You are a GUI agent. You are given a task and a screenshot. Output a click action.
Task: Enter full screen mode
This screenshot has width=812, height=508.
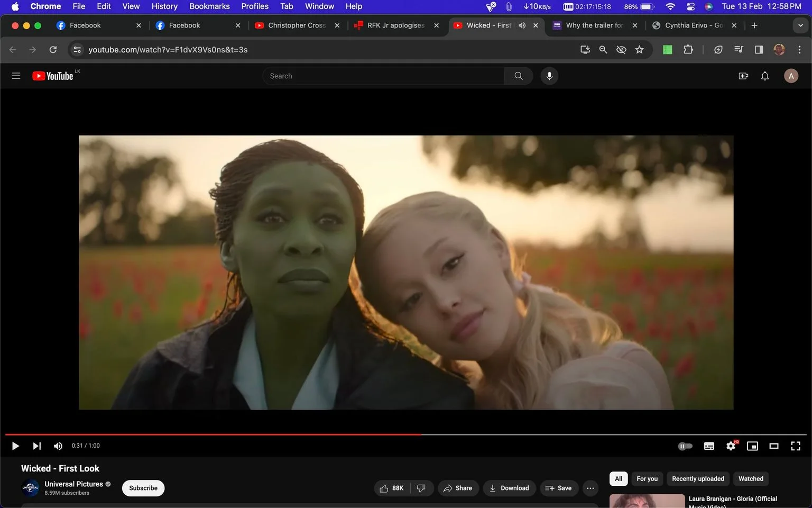pos(796,446)
